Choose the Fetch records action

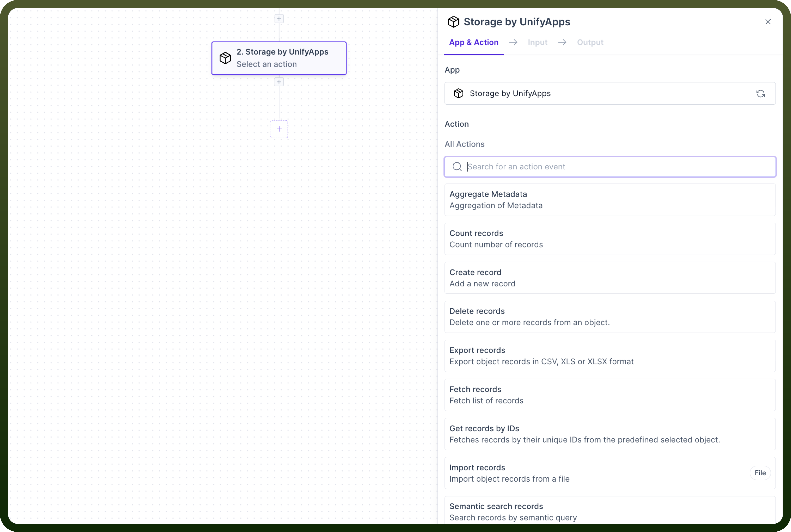coord(610,395)
